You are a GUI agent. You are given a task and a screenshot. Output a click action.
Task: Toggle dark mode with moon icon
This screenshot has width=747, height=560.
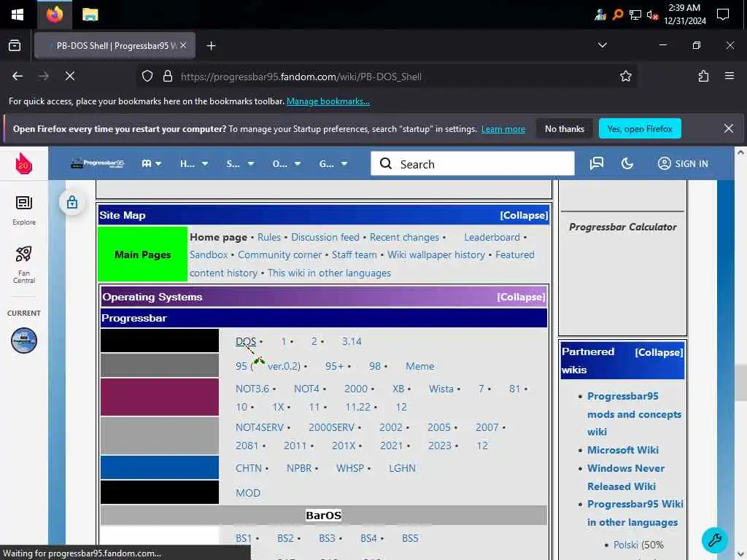(x=627, y=164)
